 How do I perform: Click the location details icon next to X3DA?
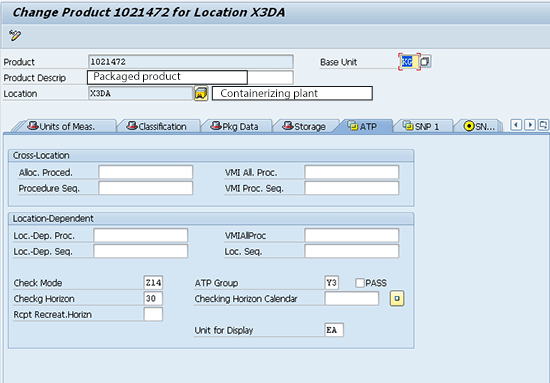[201, 94]
